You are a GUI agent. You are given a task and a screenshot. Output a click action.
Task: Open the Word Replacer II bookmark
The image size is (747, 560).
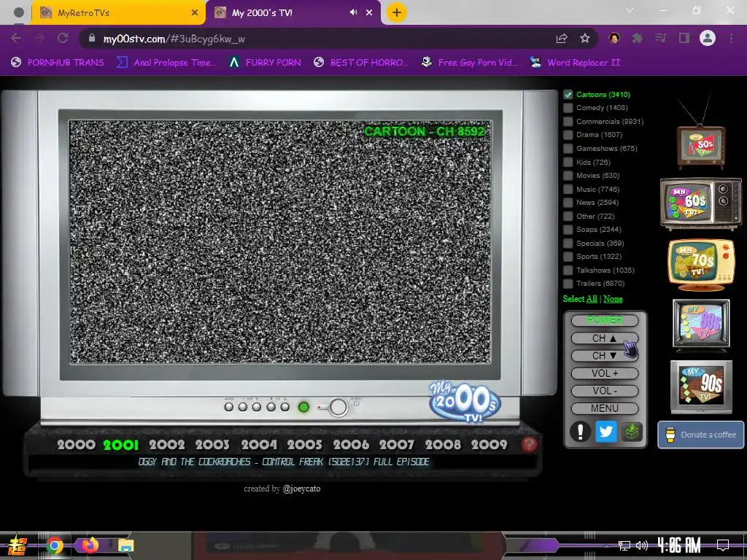(x=576, y=63)
